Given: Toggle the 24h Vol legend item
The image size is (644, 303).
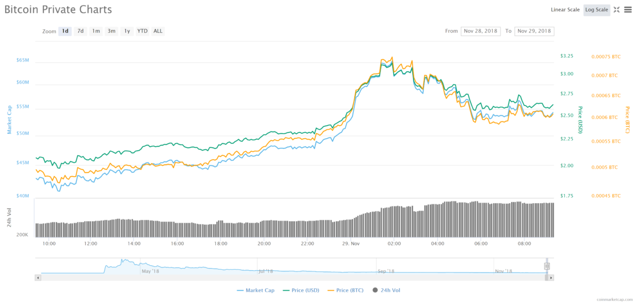Looking at the screenshot, I should (x=386, y=290).
